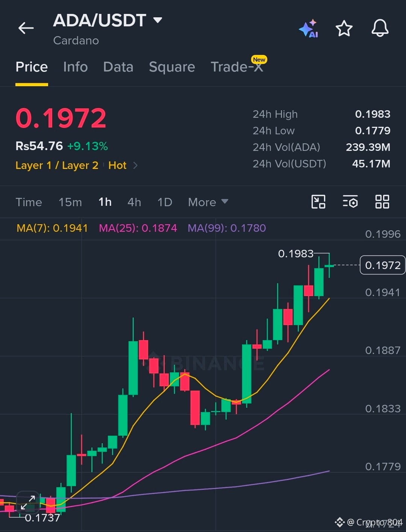Tap the 0.1737 low label on chart

click(42, 518)
